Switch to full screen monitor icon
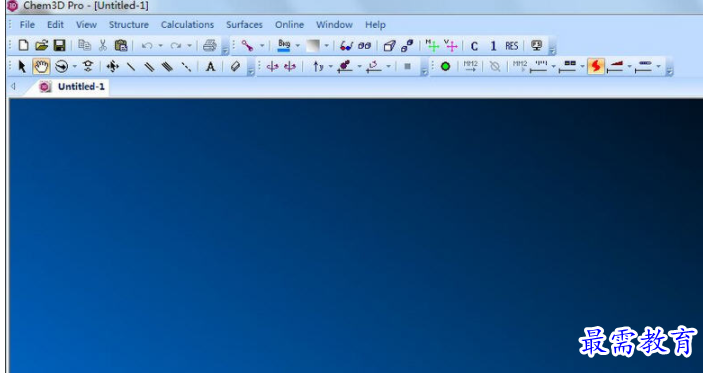 point(536,45)
